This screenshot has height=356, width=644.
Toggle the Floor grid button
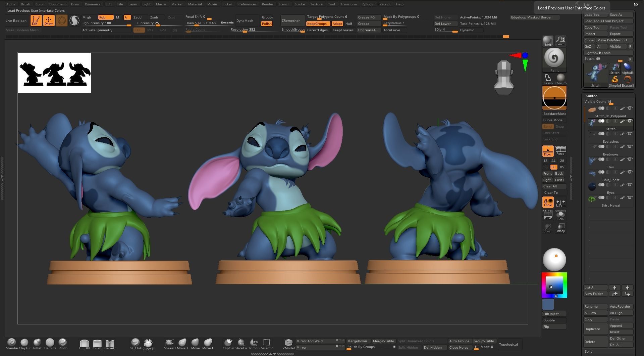[x=548, y=151]
